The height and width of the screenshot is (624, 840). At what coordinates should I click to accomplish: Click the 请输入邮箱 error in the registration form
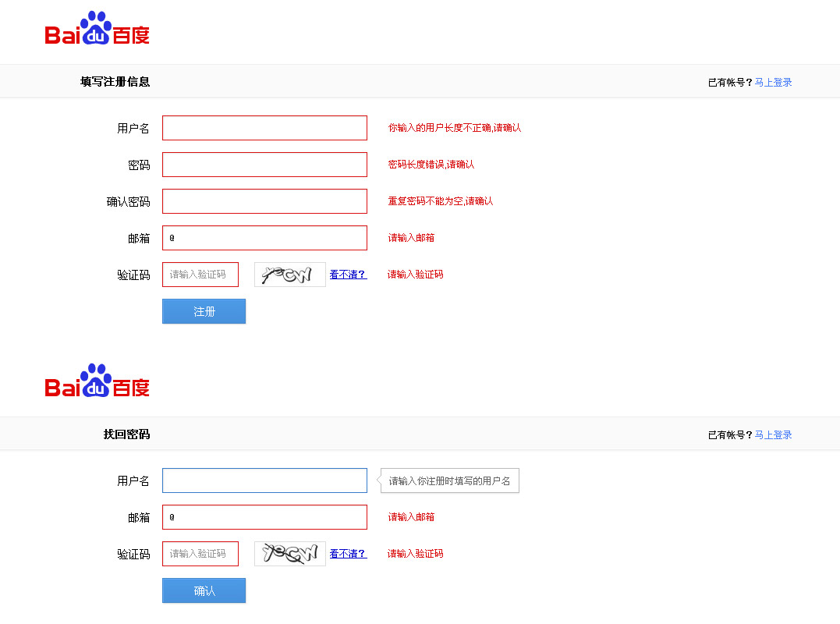tap(412, 237)
